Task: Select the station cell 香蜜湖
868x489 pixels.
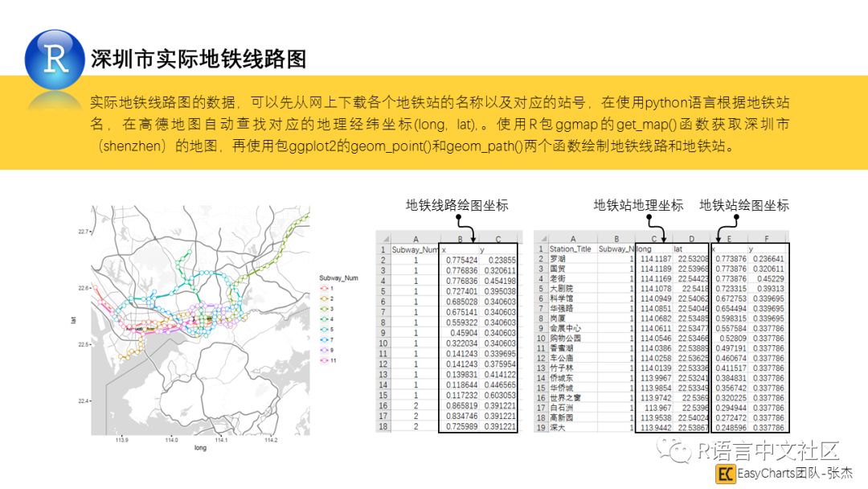Action: [572, 348]
